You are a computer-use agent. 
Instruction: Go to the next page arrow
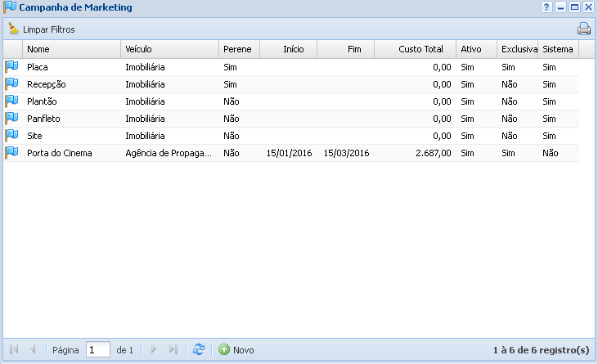[153, 349]
